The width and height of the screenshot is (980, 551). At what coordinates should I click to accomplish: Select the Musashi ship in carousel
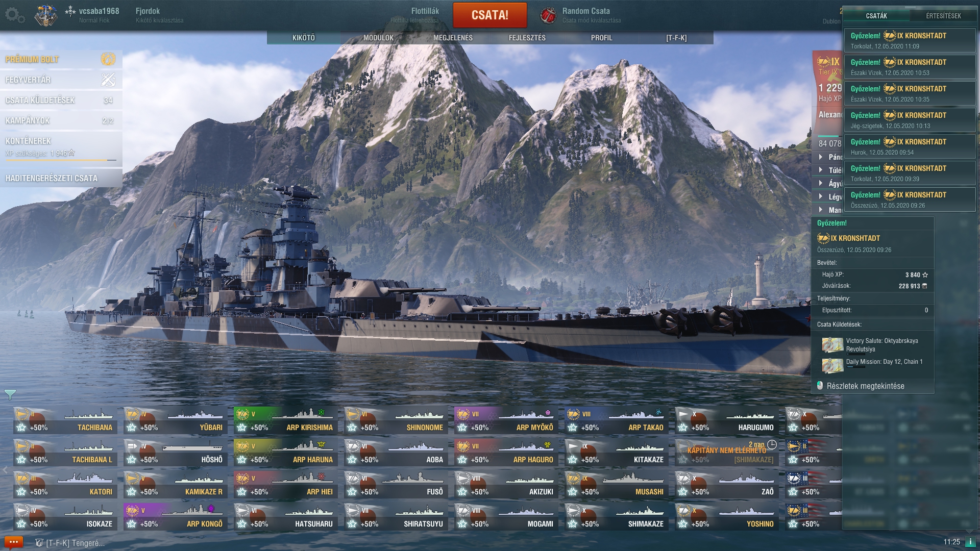616,485
